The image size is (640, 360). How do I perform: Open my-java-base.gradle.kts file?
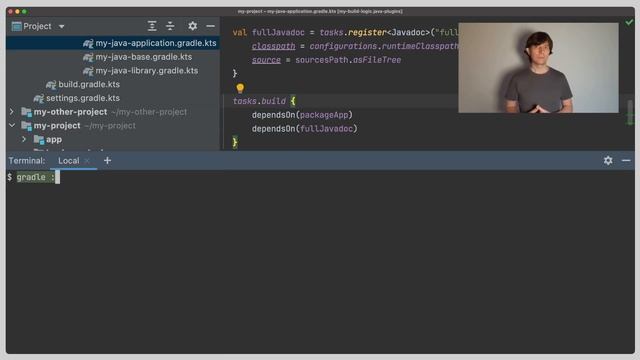pos(143,57)
